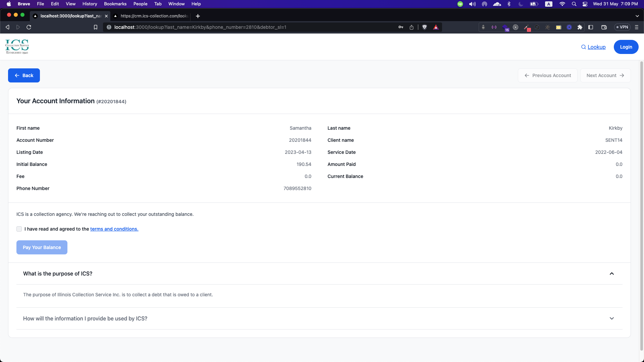The height and width of the screenshot is (362, 644).
Task: Click the Brave Shields lion icon
Action: pos(425,27)
